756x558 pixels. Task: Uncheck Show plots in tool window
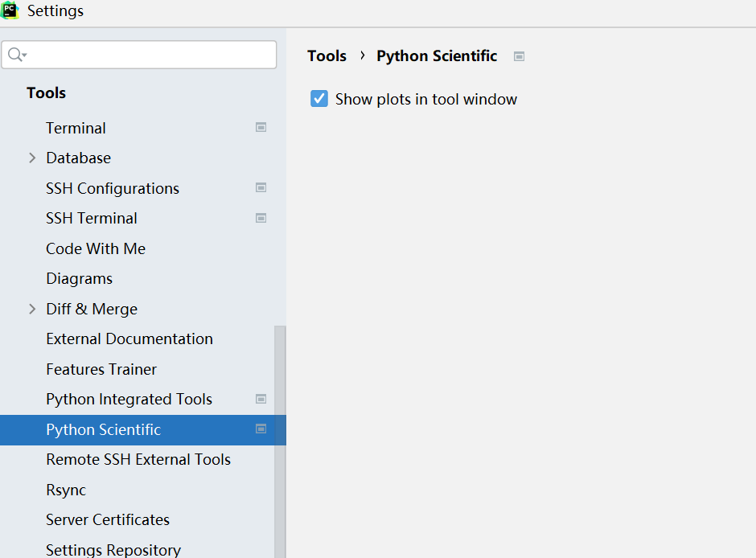tap(319, 99)
